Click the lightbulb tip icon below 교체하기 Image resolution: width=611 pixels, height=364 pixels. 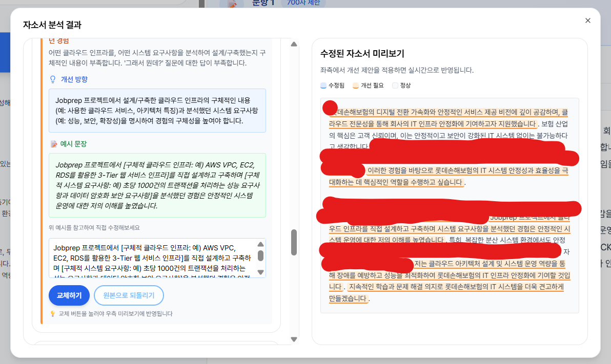tap(53, 314)
